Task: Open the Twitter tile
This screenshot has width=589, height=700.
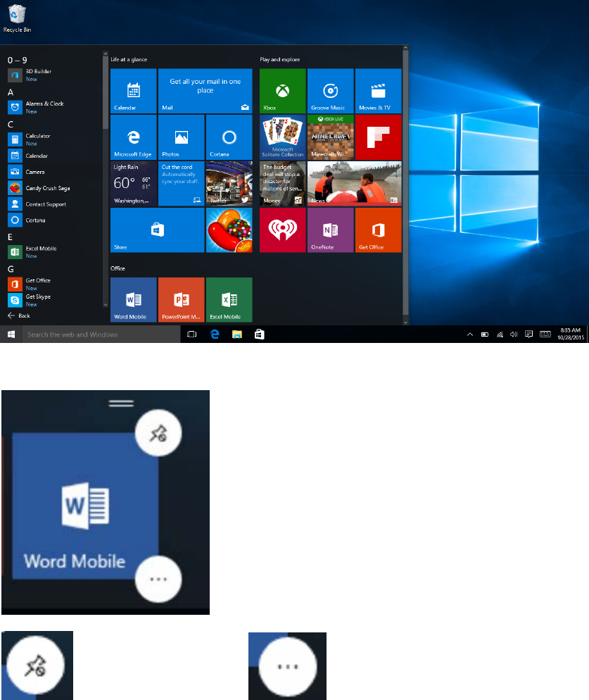Action: (x=229, y=184)
